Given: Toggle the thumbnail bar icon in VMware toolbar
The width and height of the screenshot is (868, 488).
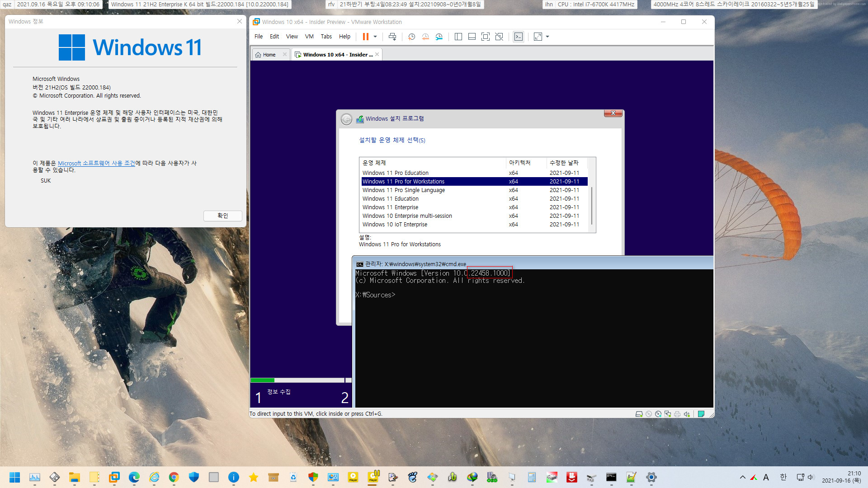Looking at the screenshot, I should (x=472, y=37).
